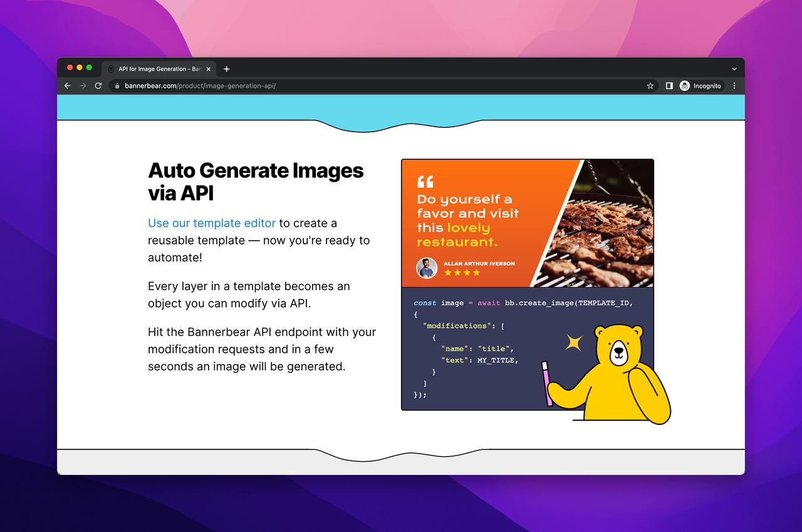
Task: Select the API for Image Generation tab
Action: click(x=157, y=69)
